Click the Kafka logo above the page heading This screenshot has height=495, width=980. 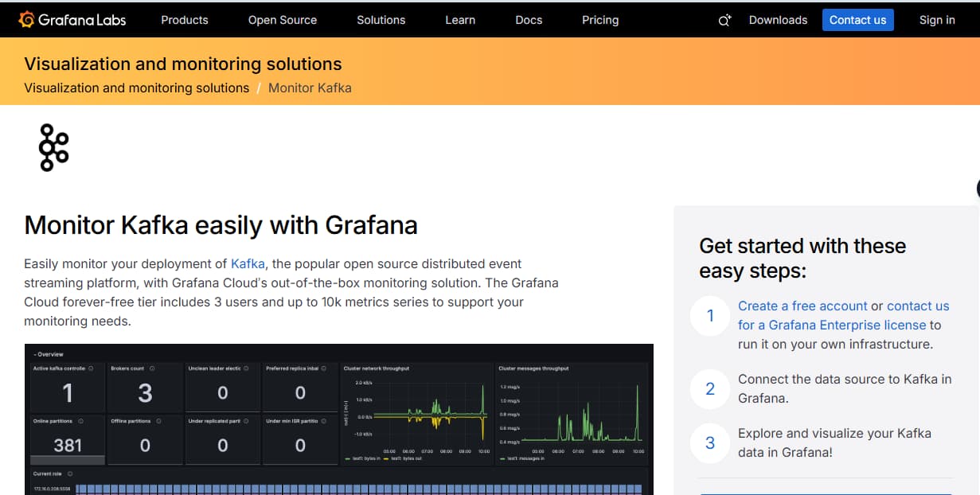click(54, 147)
